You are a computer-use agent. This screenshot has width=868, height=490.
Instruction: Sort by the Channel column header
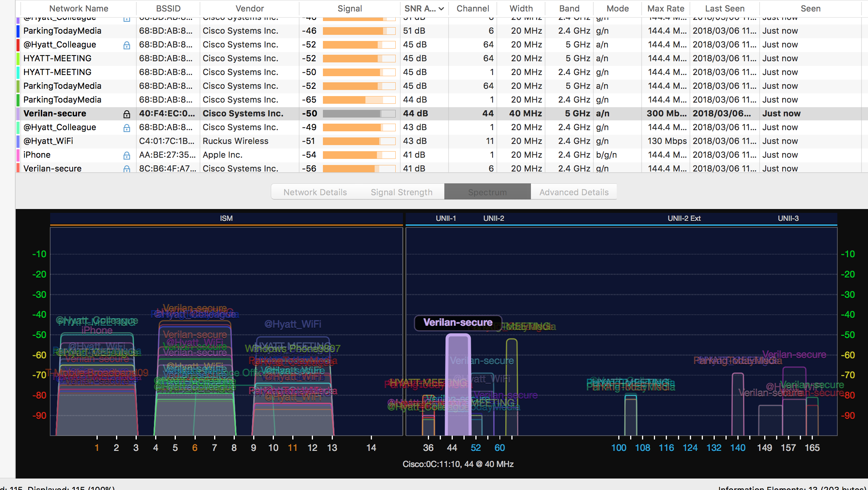[x=473, y=8]
